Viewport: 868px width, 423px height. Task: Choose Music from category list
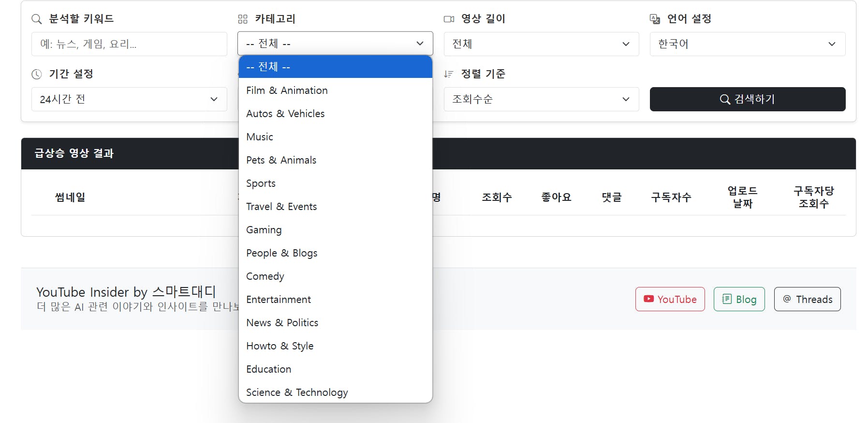pos(336,137)
